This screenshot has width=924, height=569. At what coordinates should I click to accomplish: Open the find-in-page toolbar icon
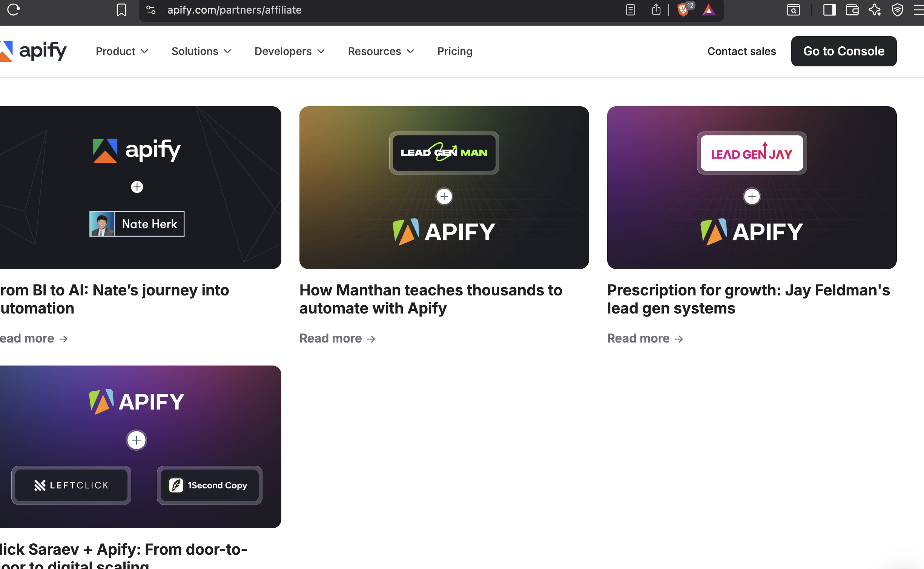tap(794, 10)
